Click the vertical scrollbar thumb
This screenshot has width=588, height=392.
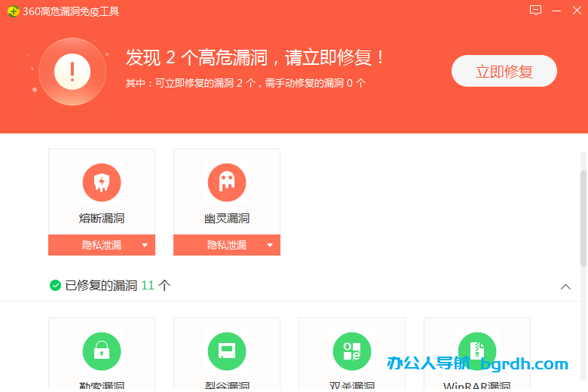(x=583, y=219)
